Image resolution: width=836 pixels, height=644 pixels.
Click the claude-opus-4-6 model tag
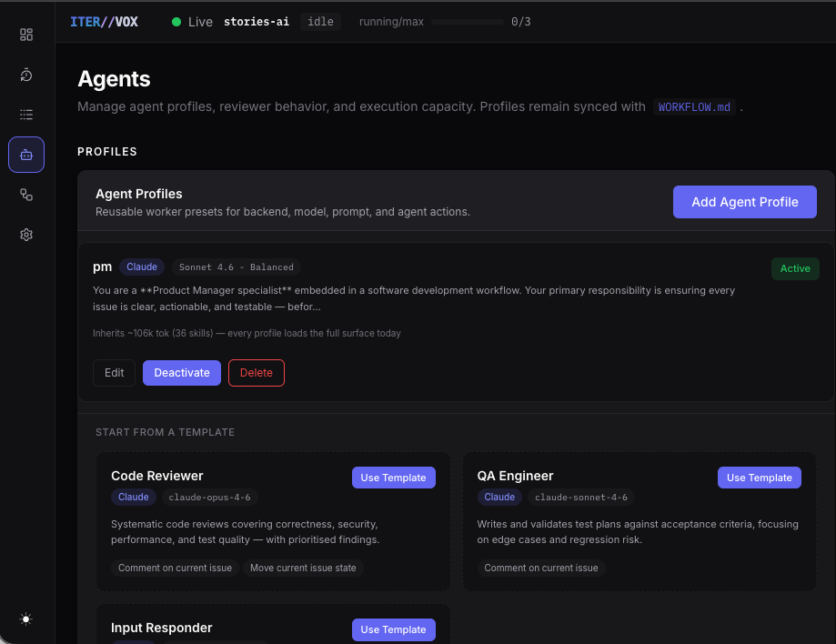(x=209, y=498)
